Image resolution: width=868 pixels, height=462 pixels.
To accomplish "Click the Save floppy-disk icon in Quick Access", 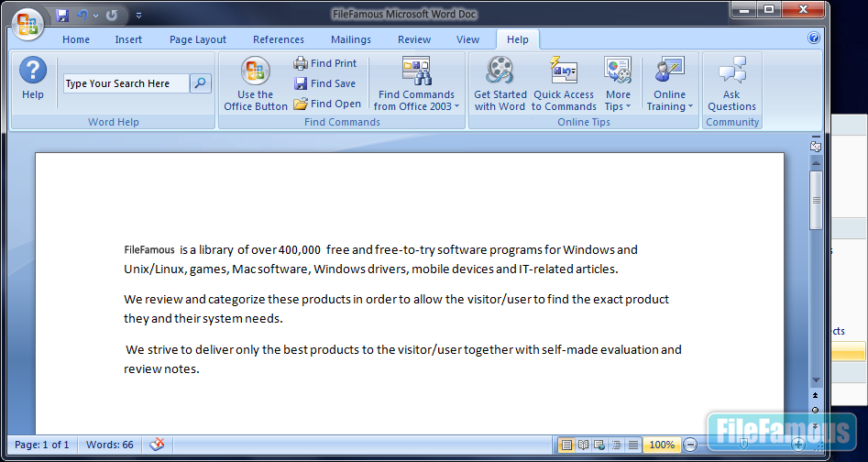I will (62, 16).
